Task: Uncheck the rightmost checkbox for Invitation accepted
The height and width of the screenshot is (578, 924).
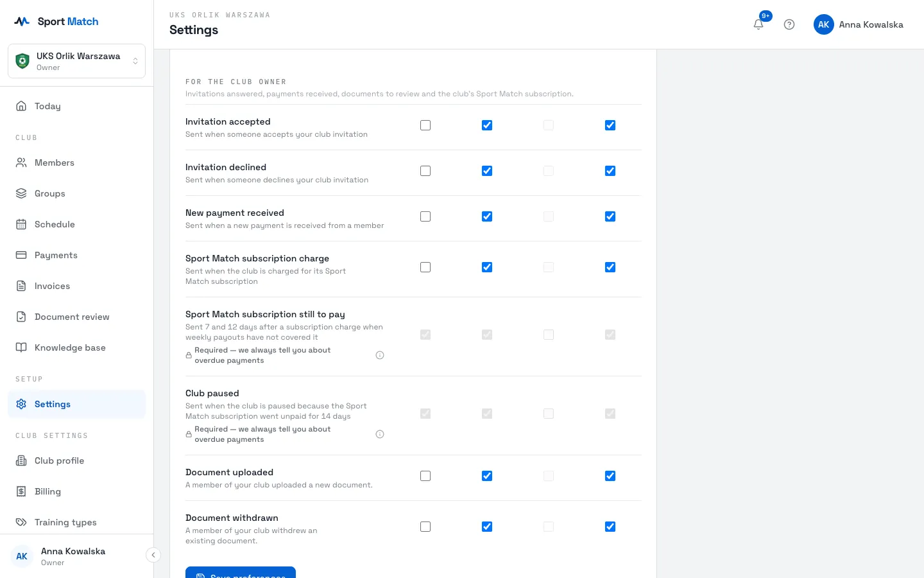Action: [610, 125]
